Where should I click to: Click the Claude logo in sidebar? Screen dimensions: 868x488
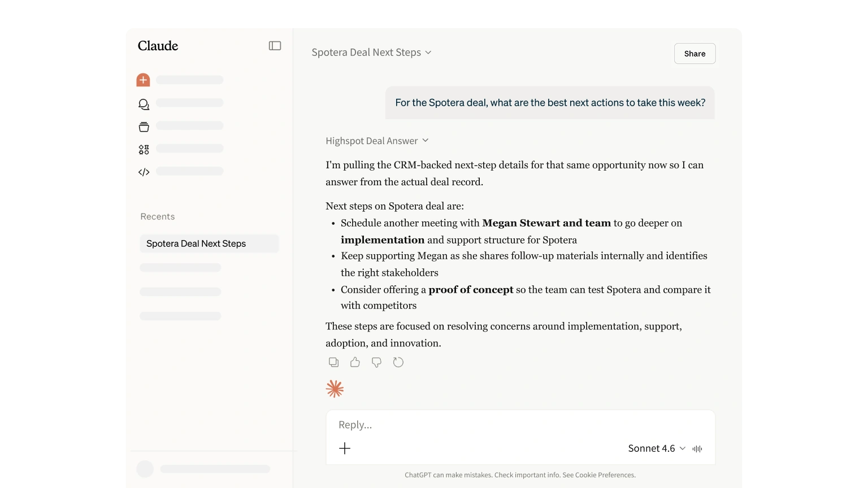(158, 46)
